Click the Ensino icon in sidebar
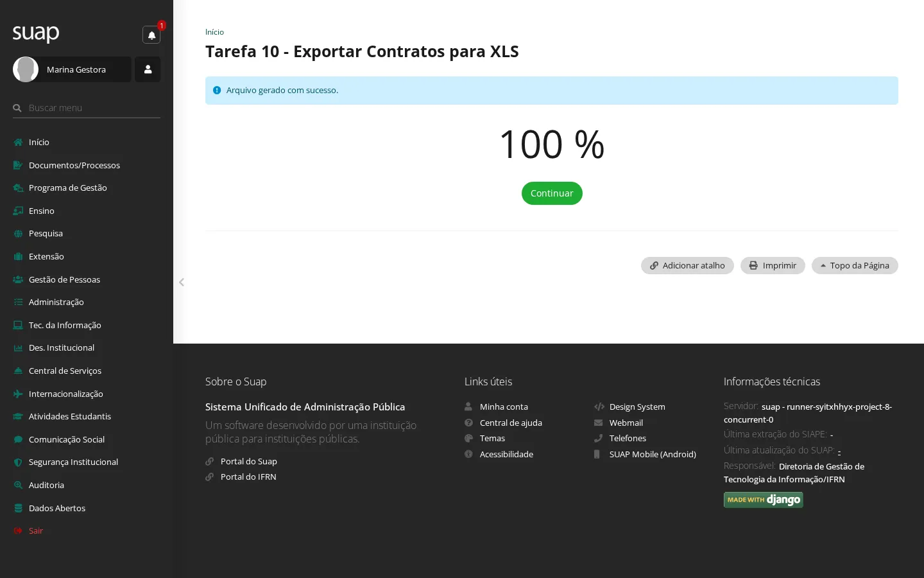Image resolution: width=924 pixels, height=578 pixels. coord(18,211)
